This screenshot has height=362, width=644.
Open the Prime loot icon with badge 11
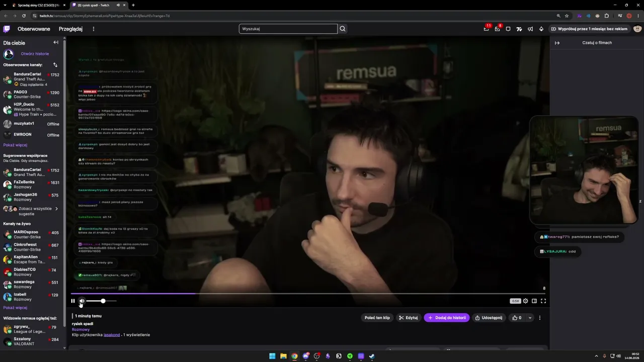click(486, 29)
